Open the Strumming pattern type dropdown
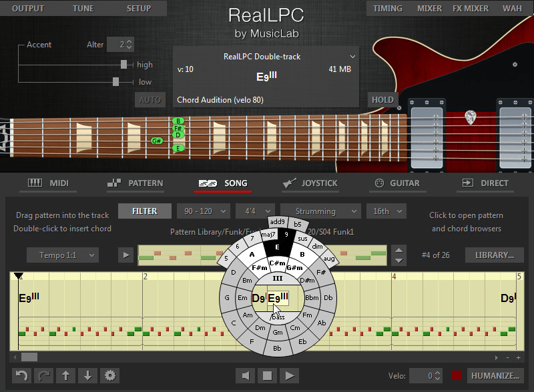 point(320,211)
